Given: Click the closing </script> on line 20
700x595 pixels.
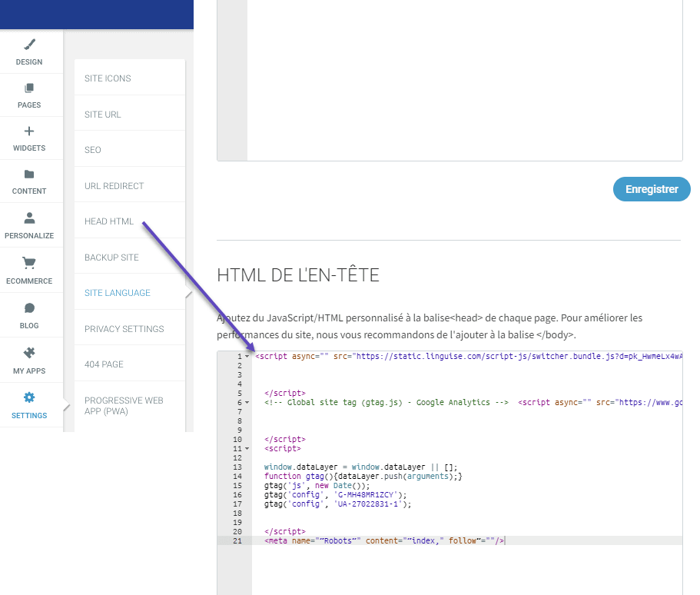Looking at the screenshot, I should (x=285, y=531).
